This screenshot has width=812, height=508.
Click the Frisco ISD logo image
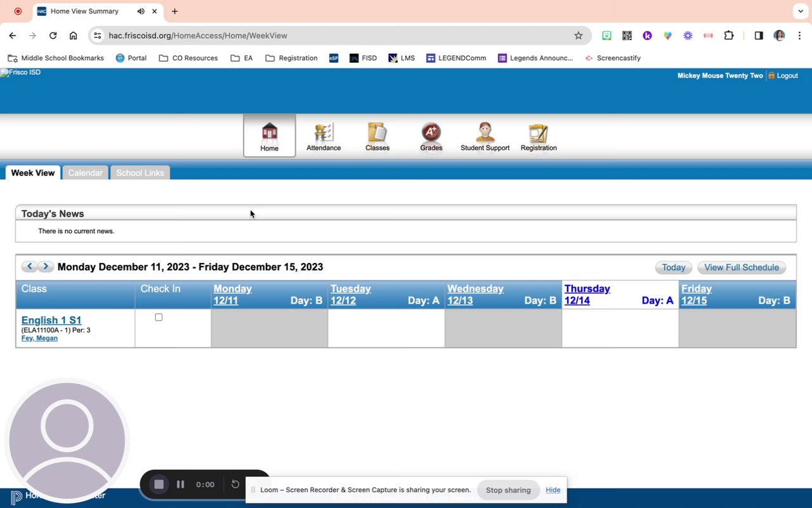coord(21,72)
